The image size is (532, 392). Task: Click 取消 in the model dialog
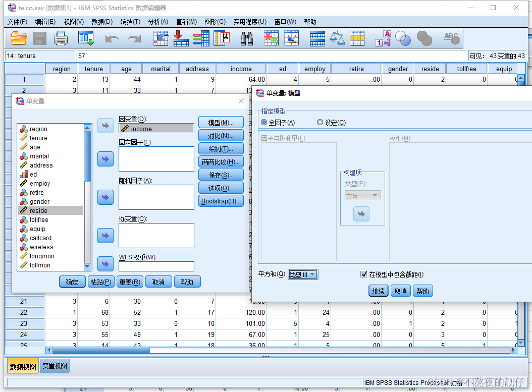(x=401, y=291)
